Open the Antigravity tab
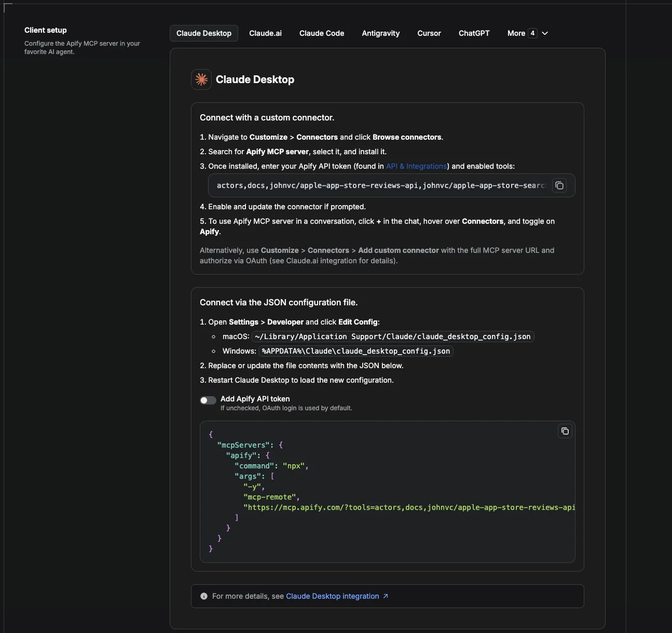Viewport: 672px width, 633px height. coord(381,33)
